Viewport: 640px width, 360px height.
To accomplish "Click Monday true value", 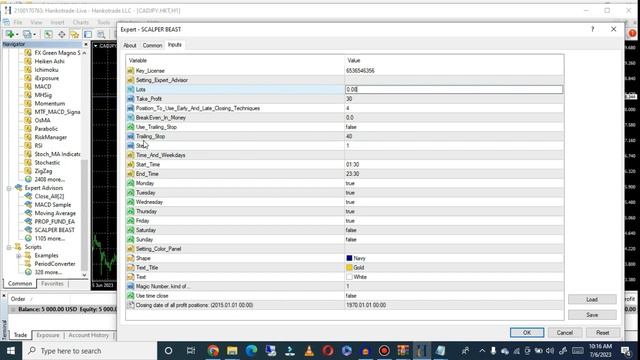I will 453,183.
